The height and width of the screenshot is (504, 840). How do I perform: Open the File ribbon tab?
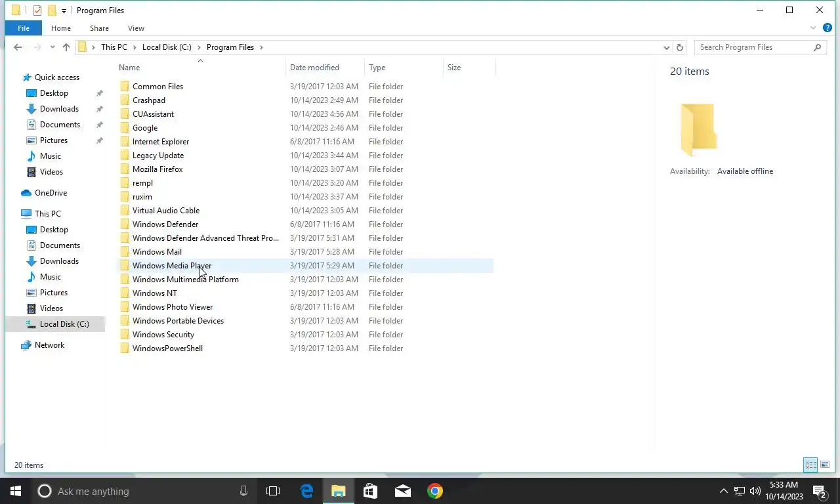(x=24, y=28)
